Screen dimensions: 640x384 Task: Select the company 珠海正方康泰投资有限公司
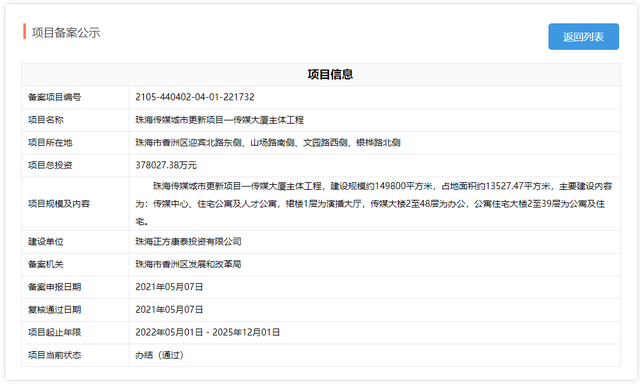tap(188, 242)
